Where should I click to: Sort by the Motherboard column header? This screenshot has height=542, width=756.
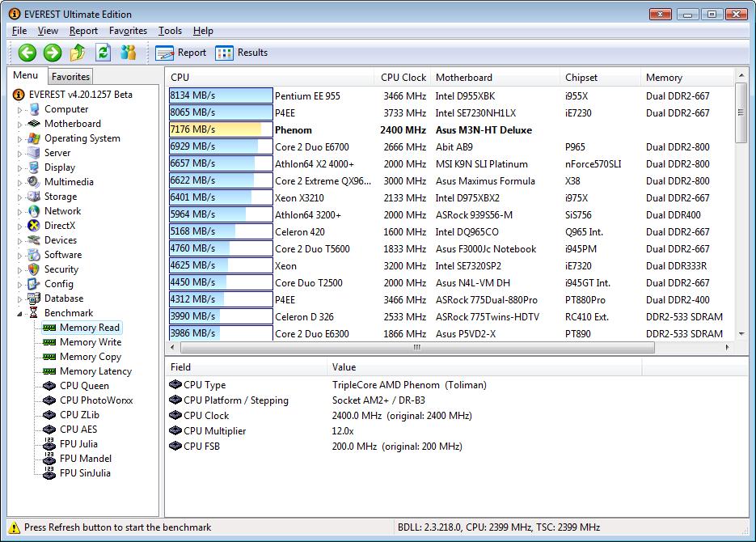pos(495,78)
